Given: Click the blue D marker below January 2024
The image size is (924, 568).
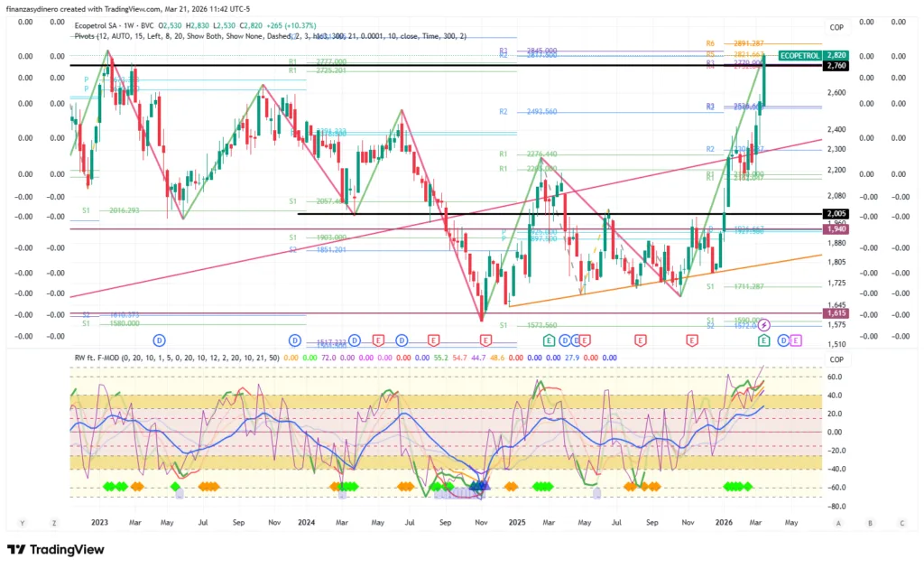Looking at the screenshot, I should click(x=294, y=340).
